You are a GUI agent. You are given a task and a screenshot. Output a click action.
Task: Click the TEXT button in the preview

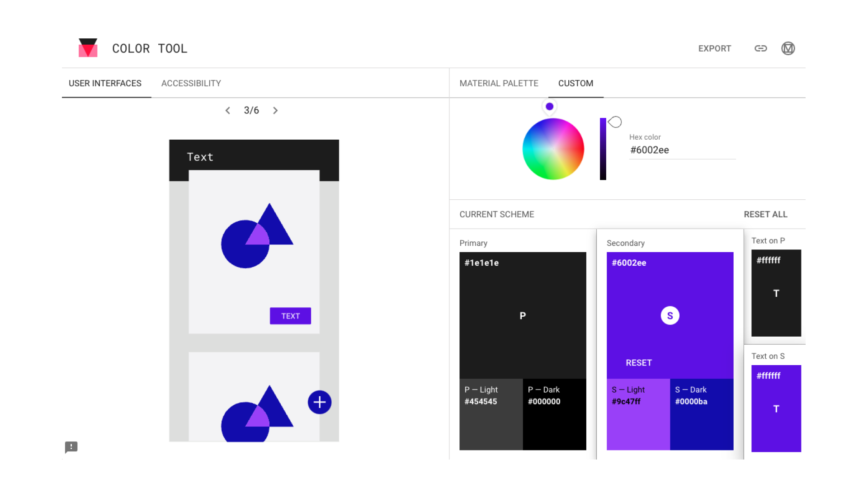(x=290, y=316)
